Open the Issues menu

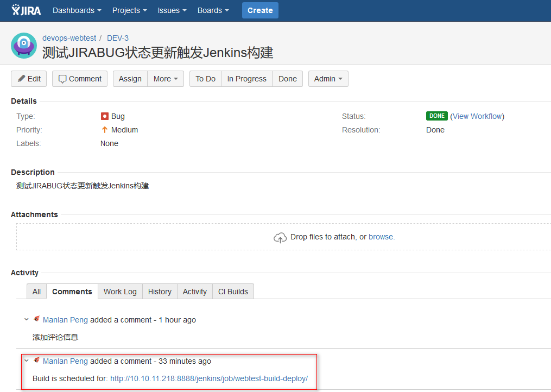click(172, 10)
